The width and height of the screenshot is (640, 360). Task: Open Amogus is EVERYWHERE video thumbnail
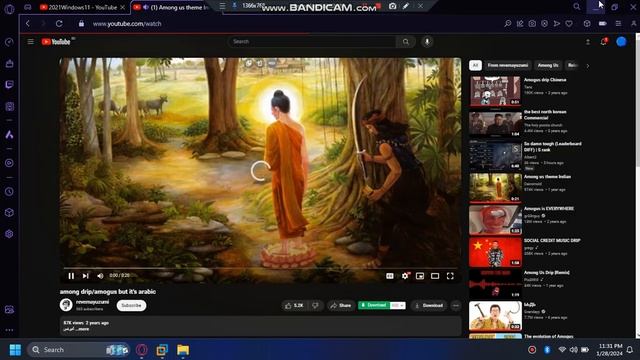click(x=495, y=220)
